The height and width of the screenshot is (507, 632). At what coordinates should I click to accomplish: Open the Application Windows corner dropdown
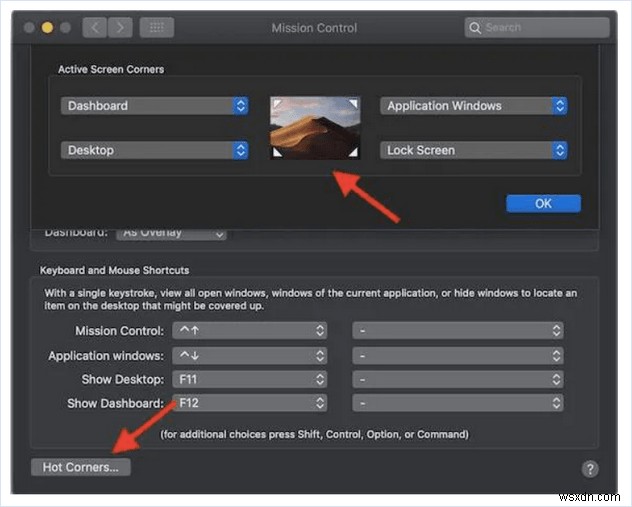pos(474,106)
